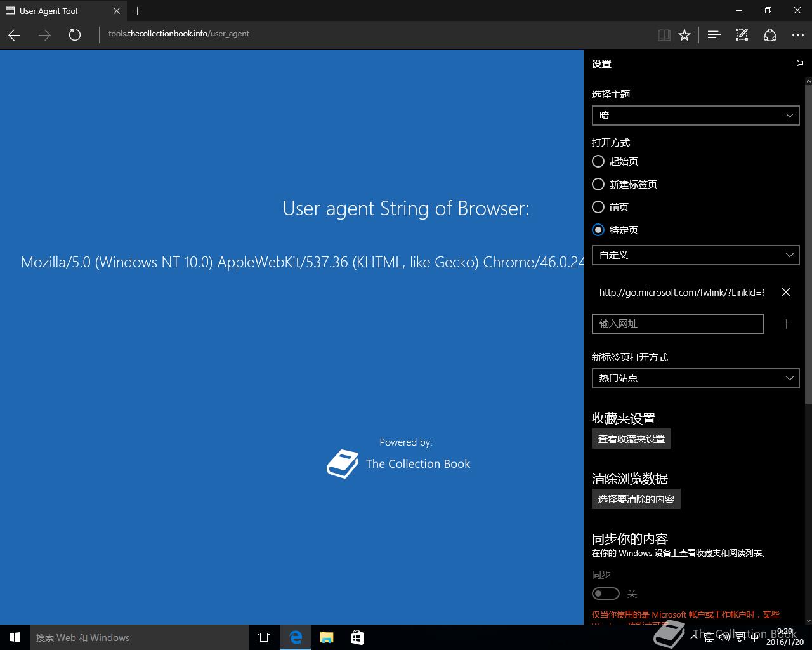This screenshot has width=812, height=650.
Task: Click the scrollbar down arrow
Action: [x=808, y=620]
